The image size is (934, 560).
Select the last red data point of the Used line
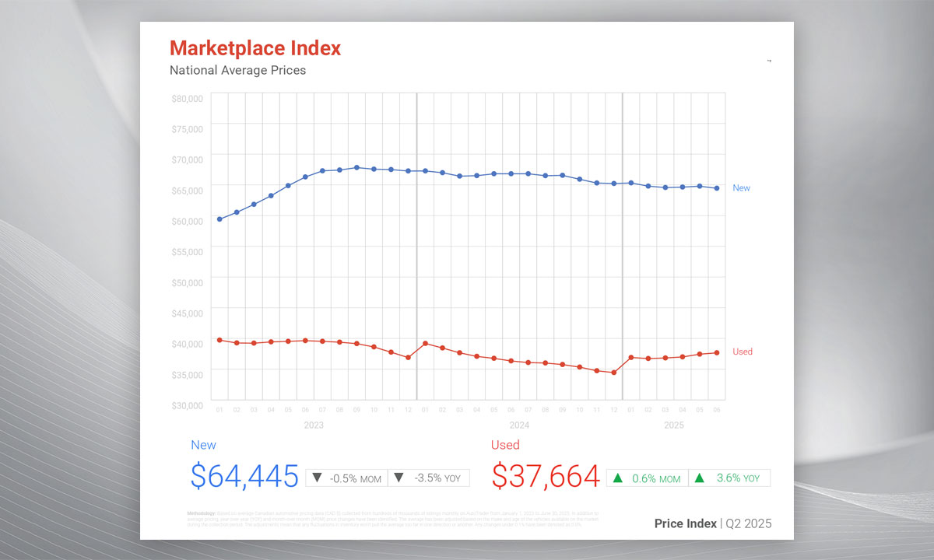point(717,352)
